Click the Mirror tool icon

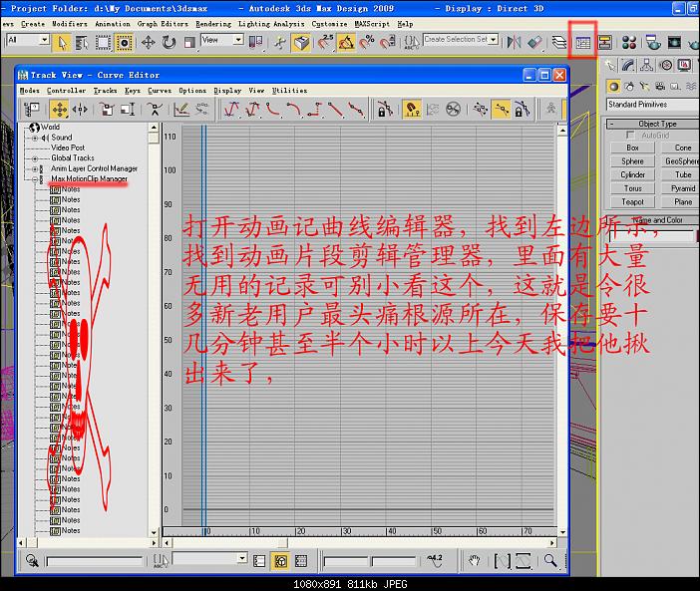514,42
